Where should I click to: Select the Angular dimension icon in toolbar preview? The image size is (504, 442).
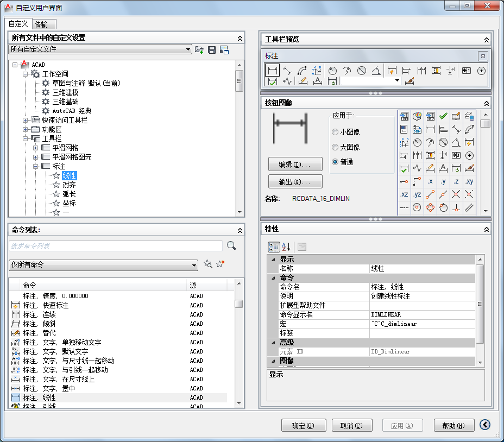[x=376, y=71]
